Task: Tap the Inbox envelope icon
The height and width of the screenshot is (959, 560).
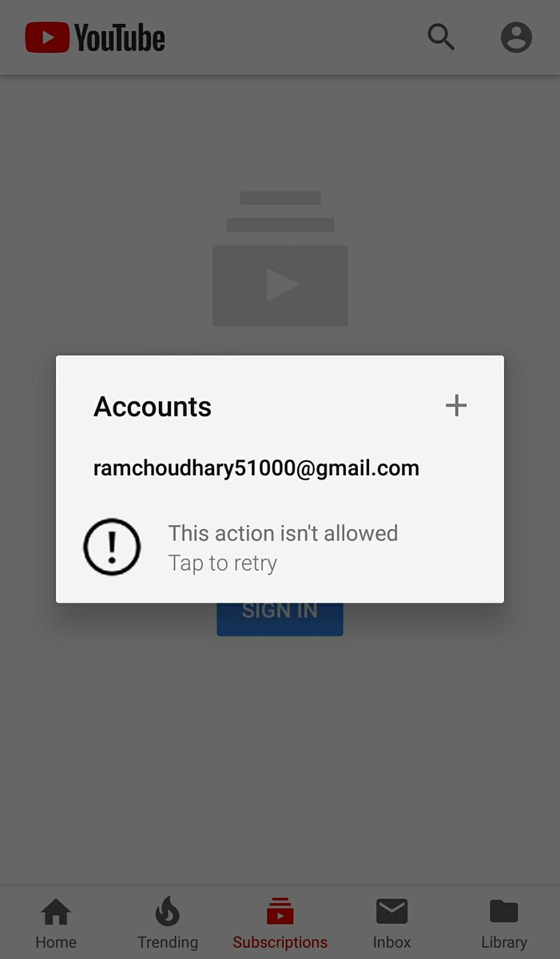Action: [x=392, y=911]
